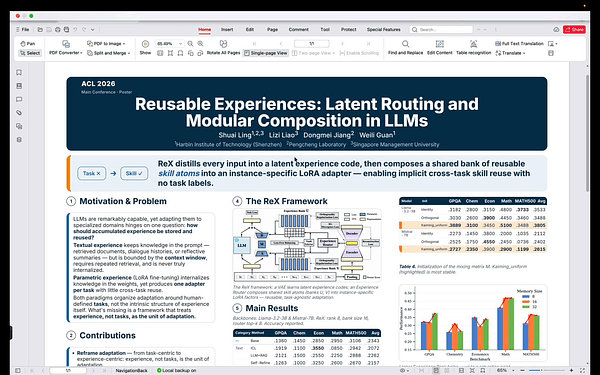The width and height of the screenshot is (600, 375).
Task: Select the Pan hand tool
Action: coord(28,44)
